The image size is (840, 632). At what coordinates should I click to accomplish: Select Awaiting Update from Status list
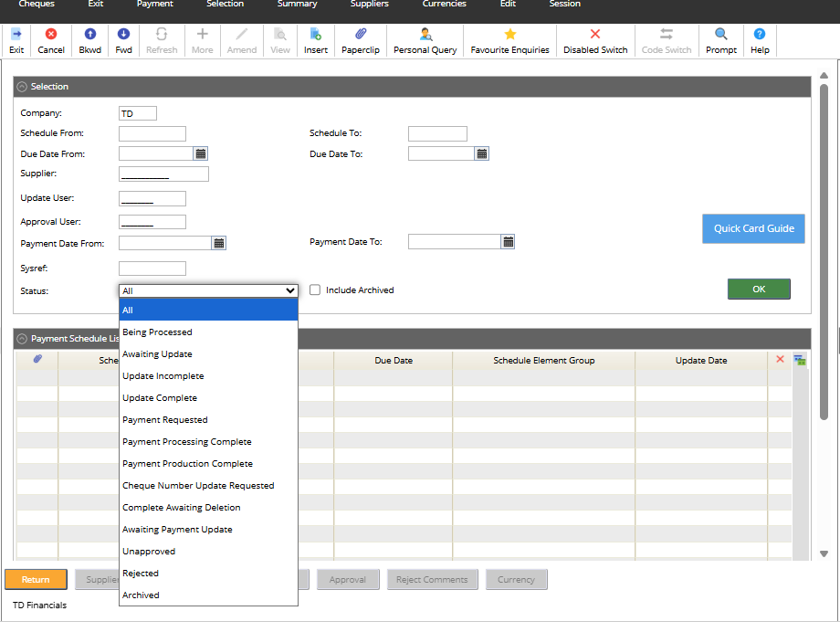(157, 354)
